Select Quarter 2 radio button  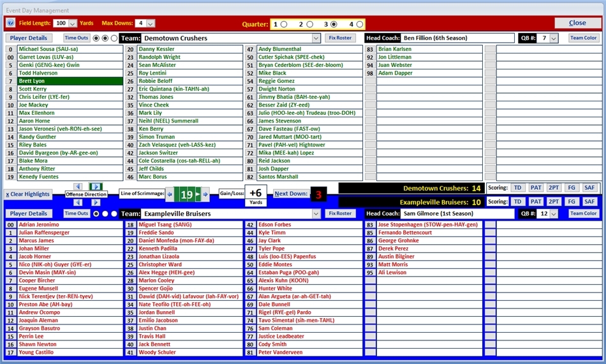309,24
